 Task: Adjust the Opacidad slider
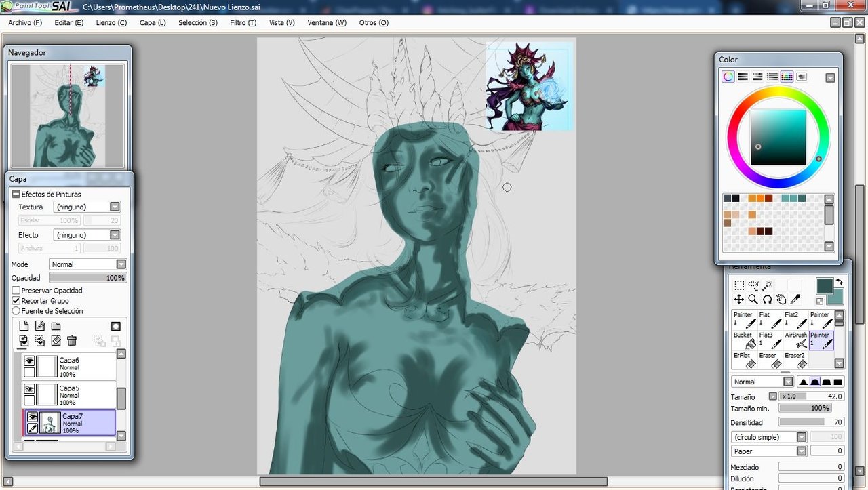coord(87,278)
